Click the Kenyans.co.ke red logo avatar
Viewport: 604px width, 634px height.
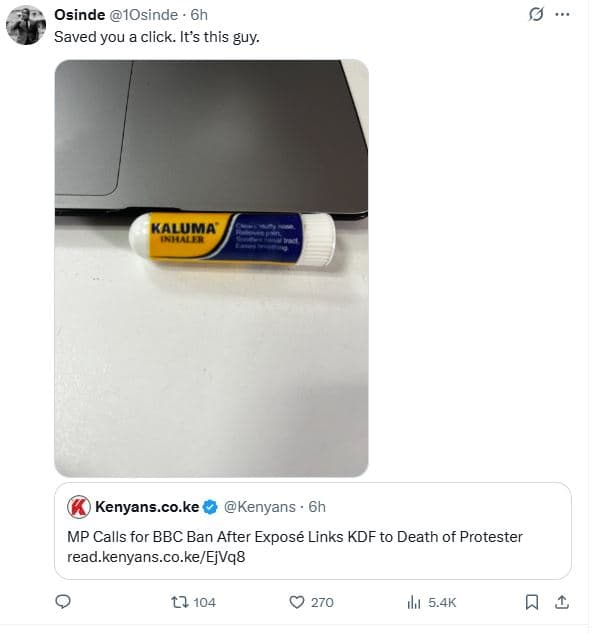point(79,507)
